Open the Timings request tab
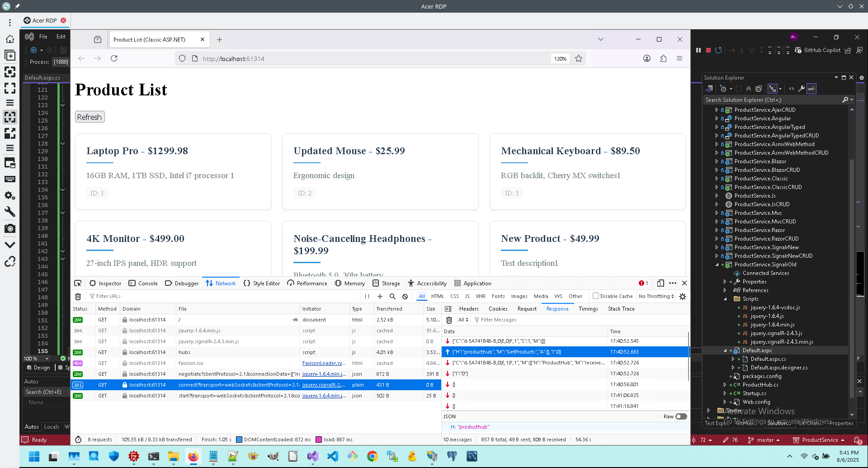868x468 pixels. [x=588, y=309]
